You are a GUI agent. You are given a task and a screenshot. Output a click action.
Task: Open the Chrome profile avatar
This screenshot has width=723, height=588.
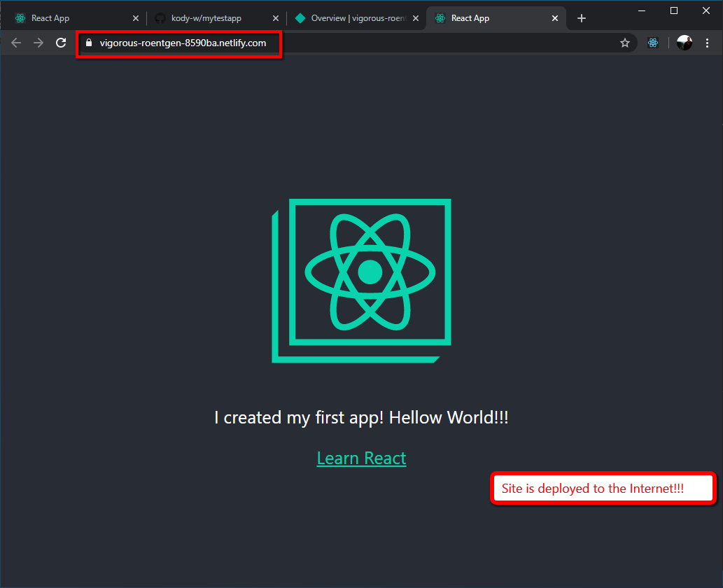[685, 43]
